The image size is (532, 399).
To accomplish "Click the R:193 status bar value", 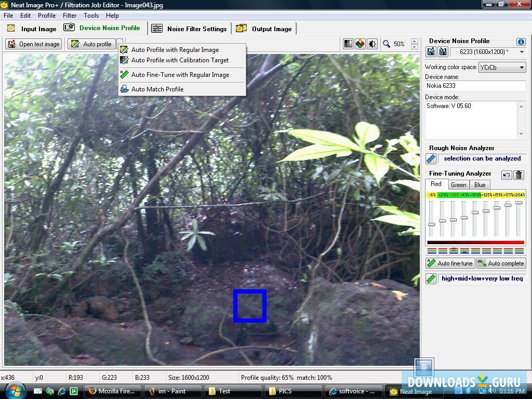I will coord(76,378).
